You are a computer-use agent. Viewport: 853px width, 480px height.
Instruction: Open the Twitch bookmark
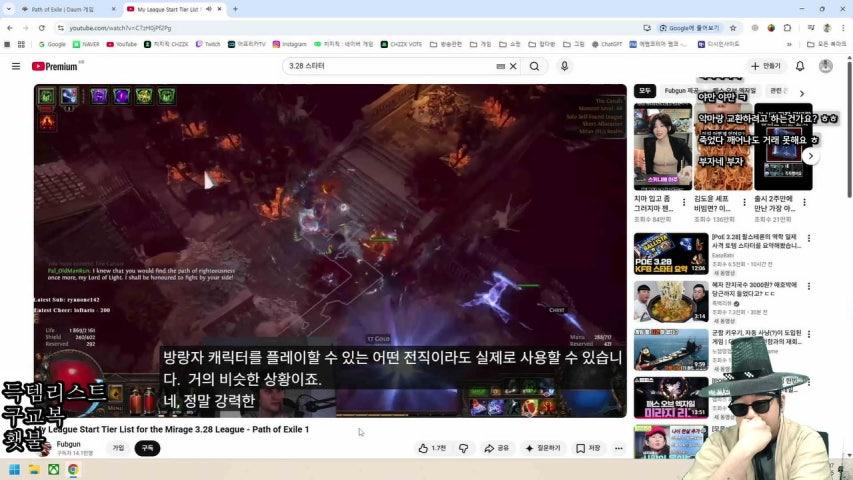click(x=208, y=44)
